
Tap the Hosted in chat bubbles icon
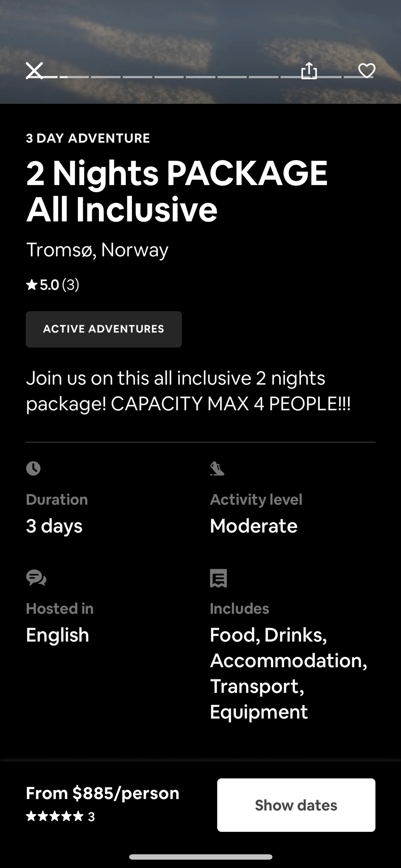36,578
